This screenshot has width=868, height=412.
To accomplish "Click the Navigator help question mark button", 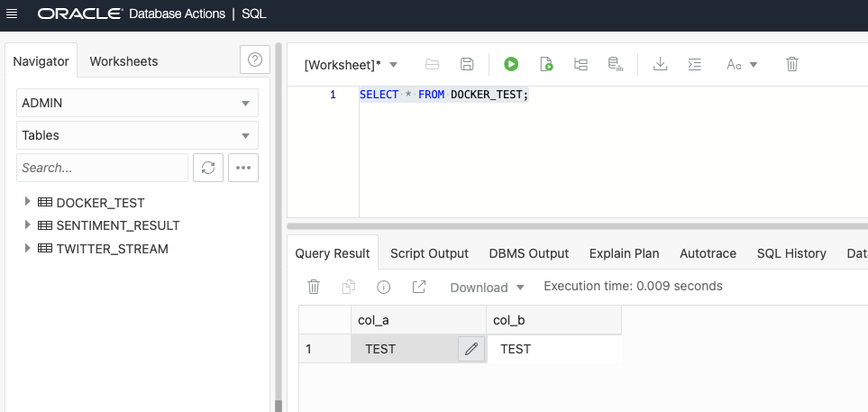I will tap(255, 60).
